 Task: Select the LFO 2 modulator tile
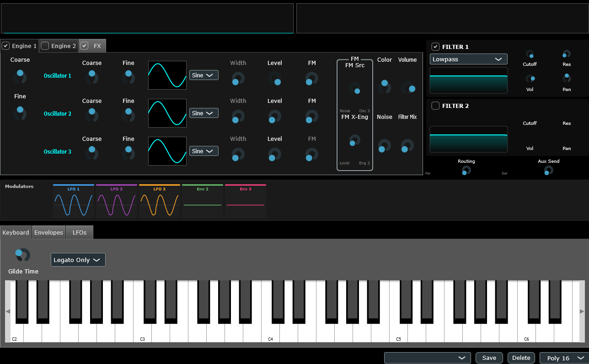coord(117,201)
